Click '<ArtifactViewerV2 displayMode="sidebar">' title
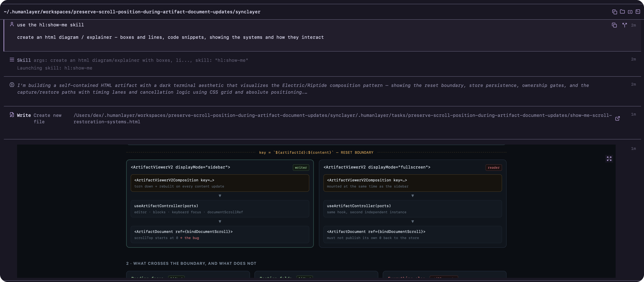Image resolution: width=644 pixels, height=282 pixels. click(x=181, y=167)
